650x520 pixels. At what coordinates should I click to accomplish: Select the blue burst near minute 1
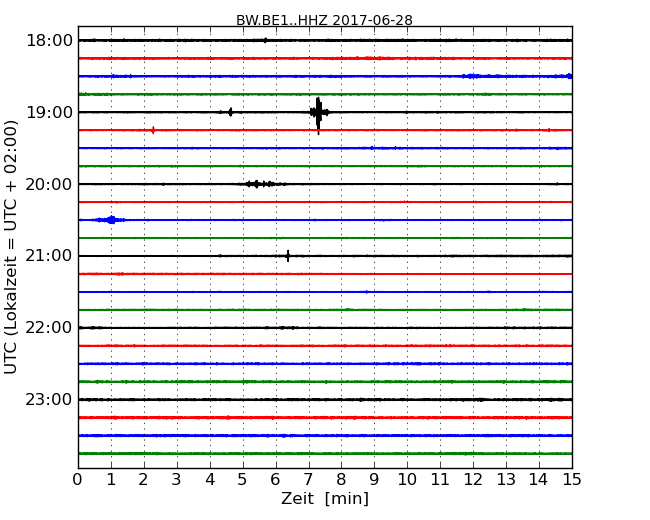pos(110,220)
